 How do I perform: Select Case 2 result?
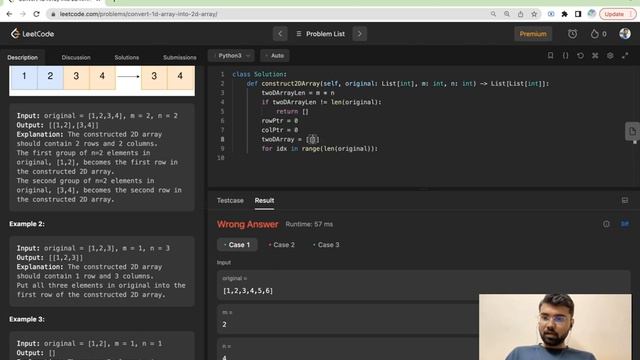[282, 245]
